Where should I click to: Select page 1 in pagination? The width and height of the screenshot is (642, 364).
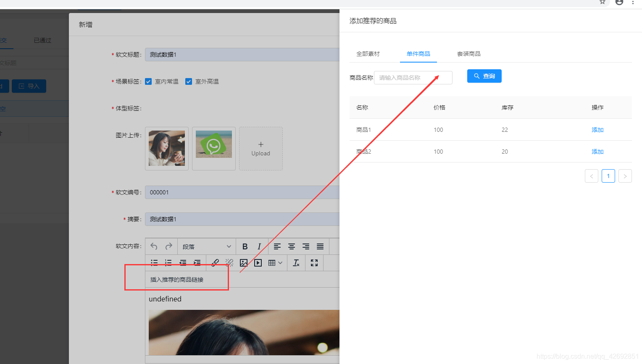608,176
